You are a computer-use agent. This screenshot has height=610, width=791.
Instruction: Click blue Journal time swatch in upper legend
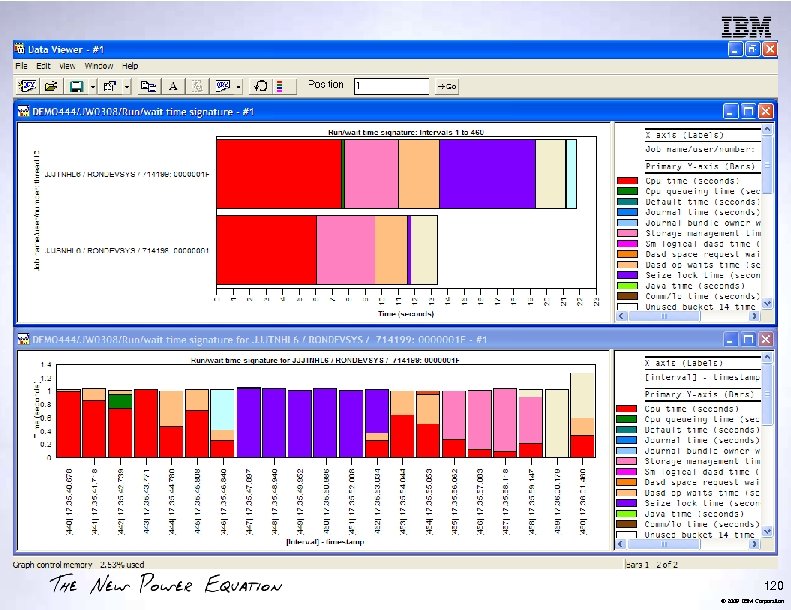point(627,212)
